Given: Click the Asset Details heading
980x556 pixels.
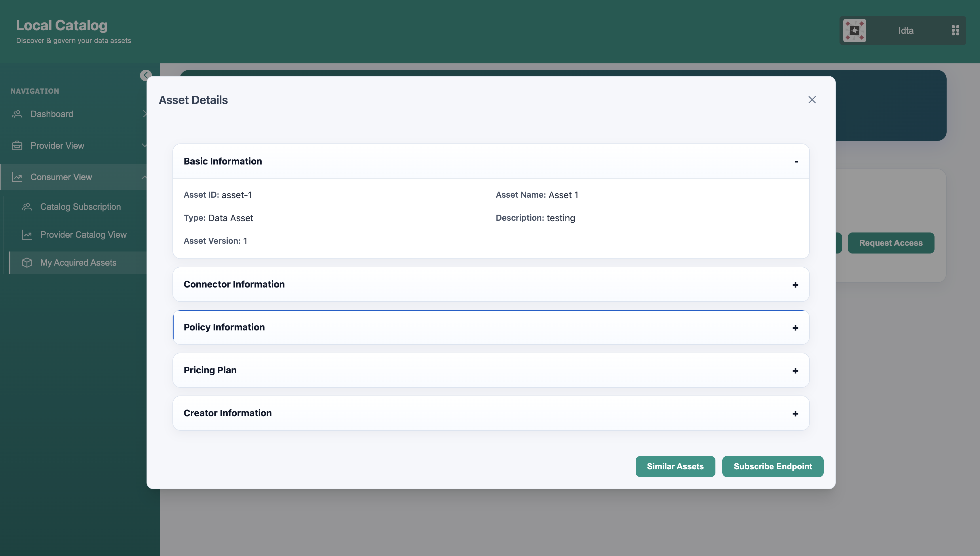Looking at the screenshot, I should point(193,100).
